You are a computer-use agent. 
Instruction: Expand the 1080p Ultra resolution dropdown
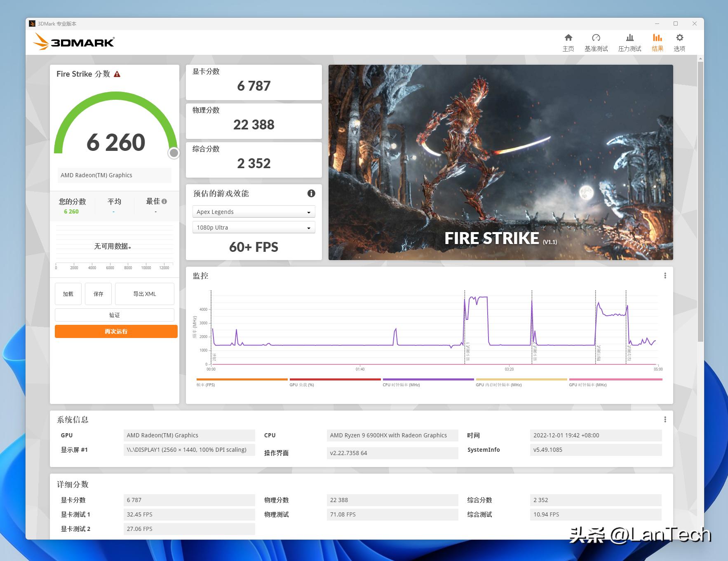254,228
